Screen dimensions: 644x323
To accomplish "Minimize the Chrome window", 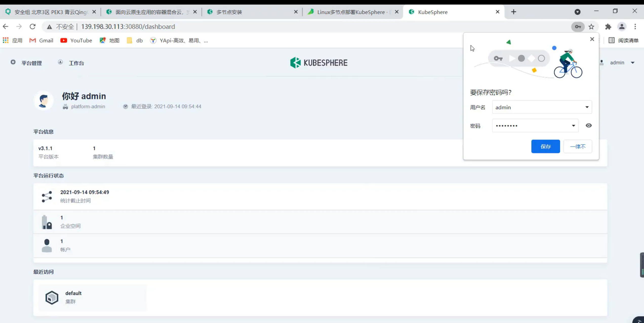I will [596, 11].
